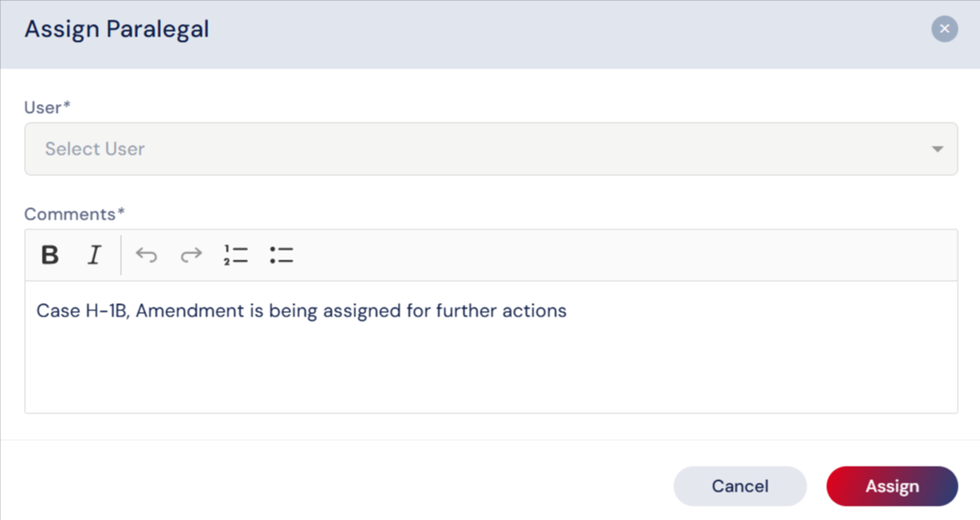Toggle bold formatting in comments editor
Viewport: 980px width, 520px height.
[50, 255]
